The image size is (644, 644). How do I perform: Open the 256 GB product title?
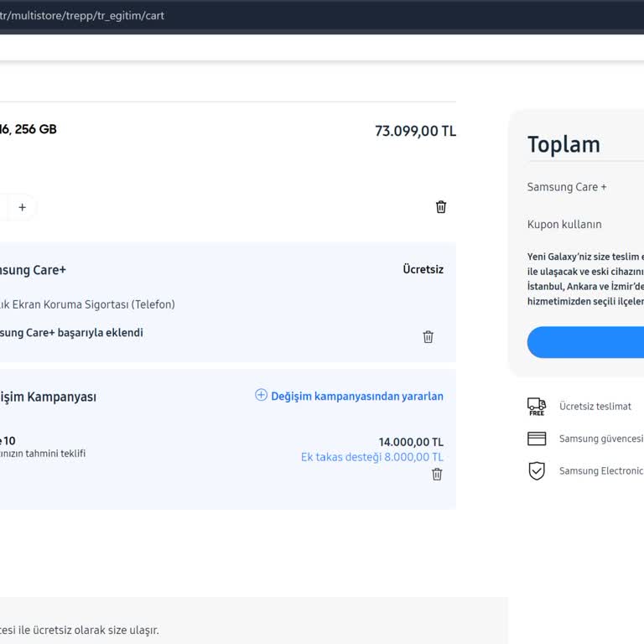point(29,129)
